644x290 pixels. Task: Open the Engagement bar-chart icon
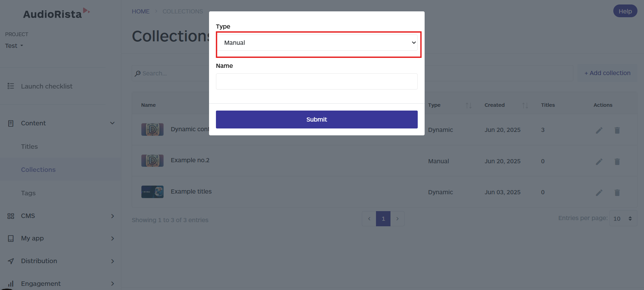point(11,283)
